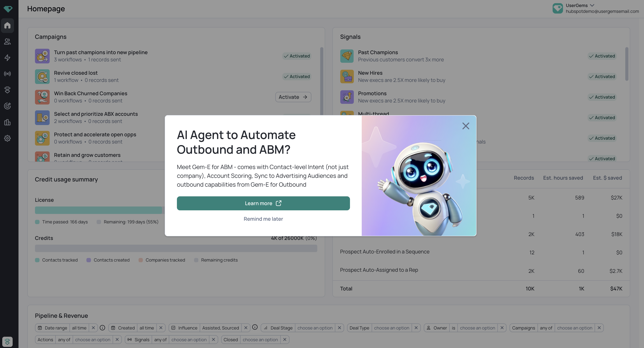Choose an option for Signals filter
The height and width of the screenshot is (348, 644).
(189, 339)
